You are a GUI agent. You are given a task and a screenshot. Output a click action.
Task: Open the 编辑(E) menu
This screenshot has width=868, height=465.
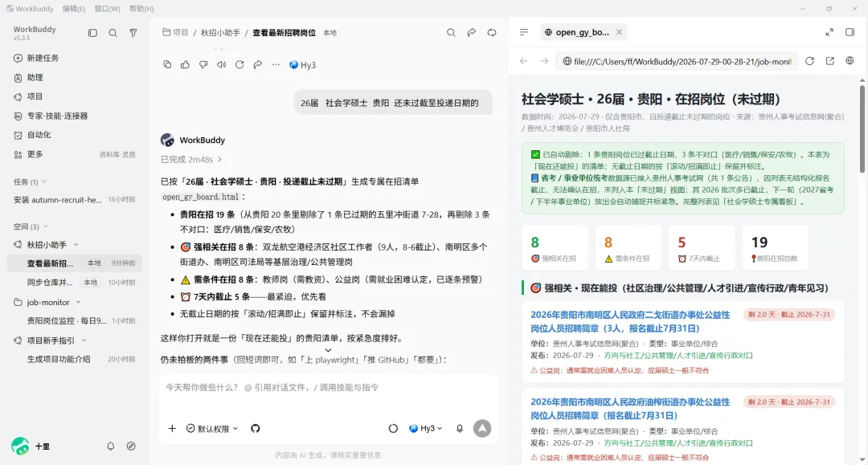point(74,9)
